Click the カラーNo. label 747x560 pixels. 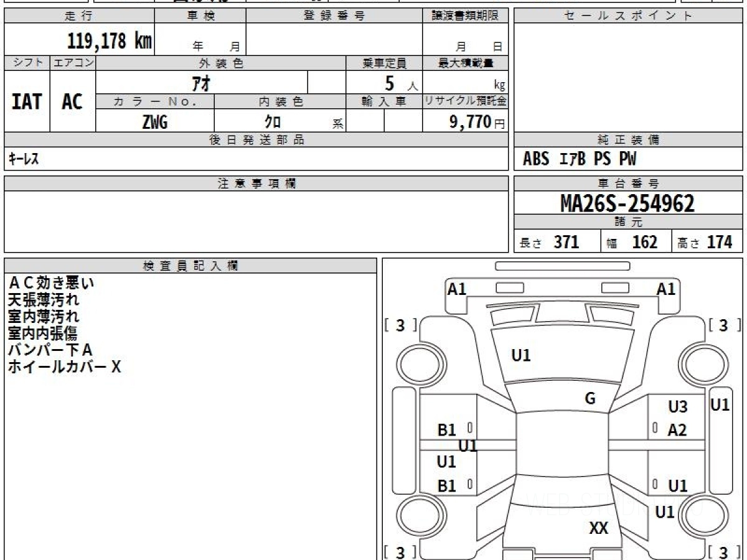(x=155, y=101)
